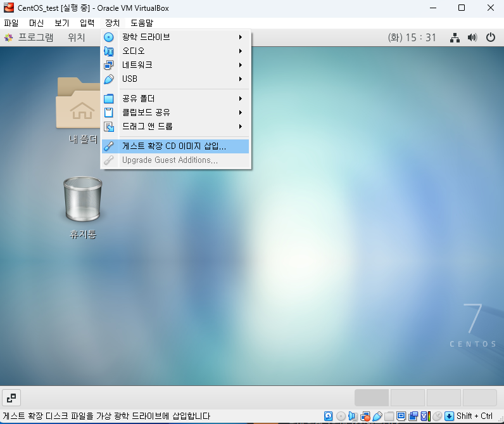
Task: Click the Upgrade Guest Additions entry
Action: [x=175, y=160]
